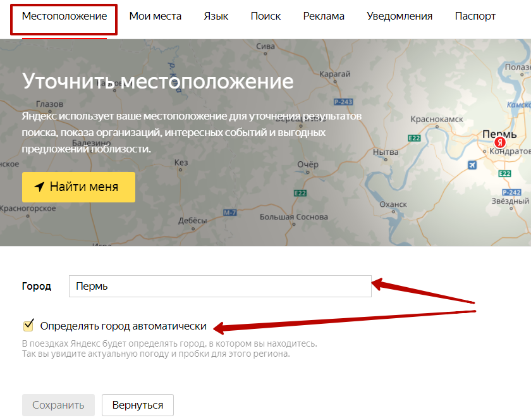
Task: Open the Уведомления tab
Action: [x=400, y=16]
